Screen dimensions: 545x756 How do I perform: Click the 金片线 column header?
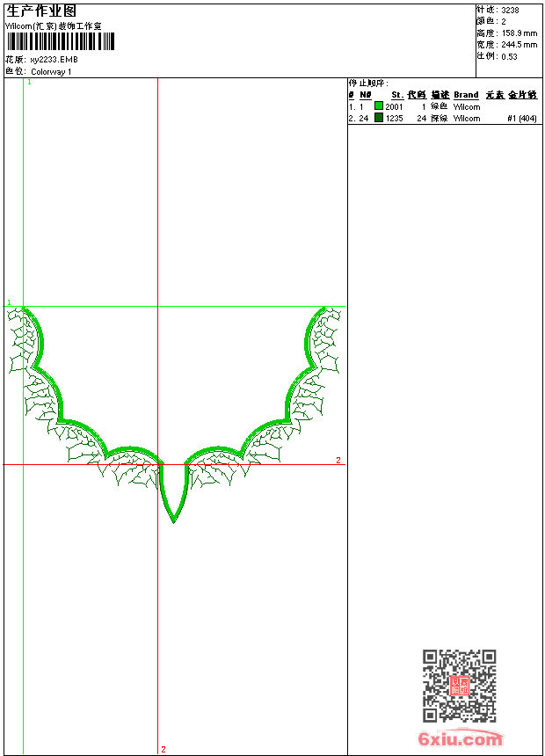pyautogui.click(x=522, y=95)
